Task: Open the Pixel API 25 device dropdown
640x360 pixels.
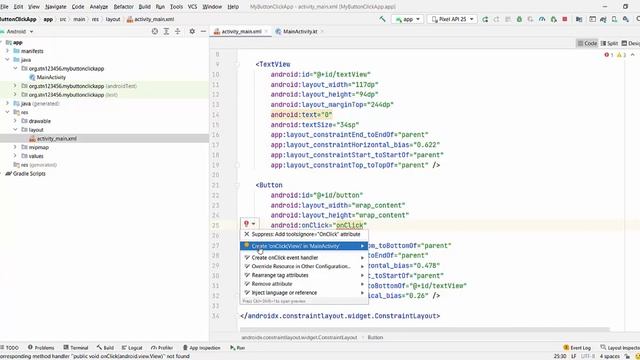Action: point(452,19)
